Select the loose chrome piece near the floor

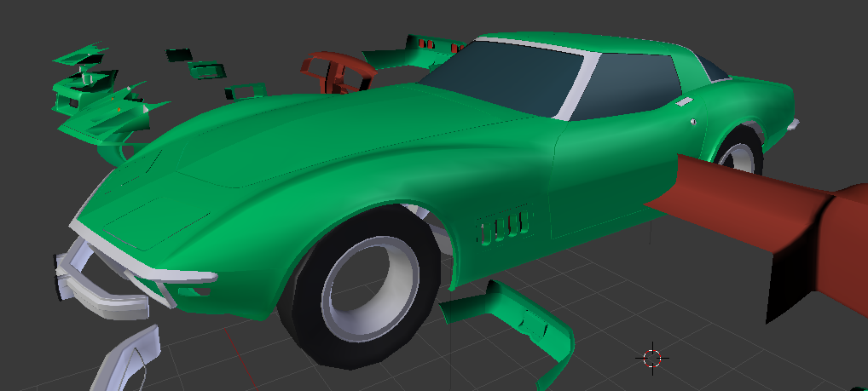[126, 359]
